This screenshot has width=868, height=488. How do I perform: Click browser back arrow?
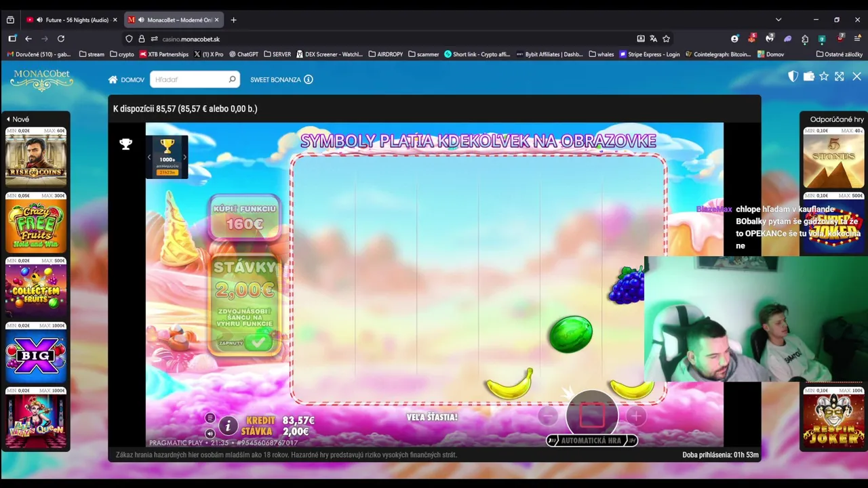(x=28, y=39)
